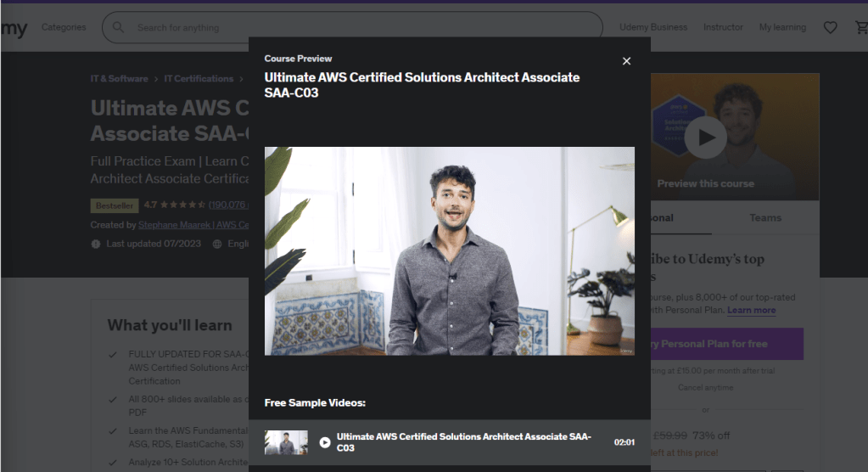868x472 pixels.
Task: Click the '73% off' discount text
Action: pos(711,436)
